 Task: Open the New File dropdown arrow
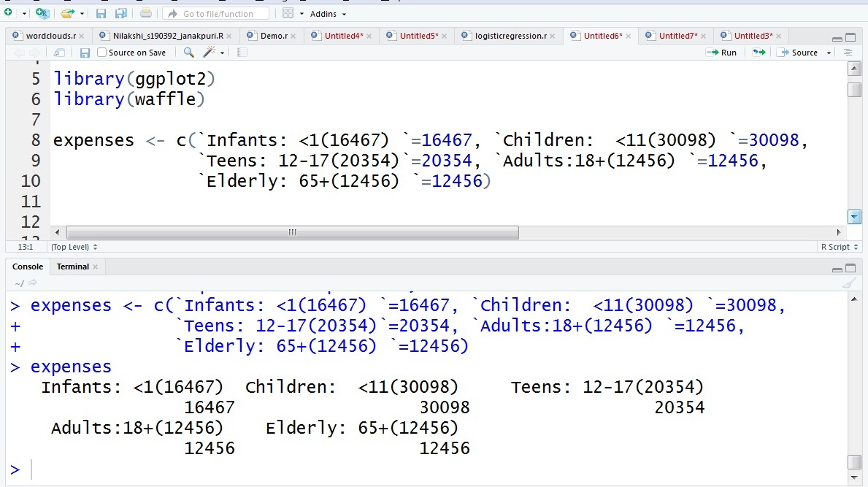24,14
